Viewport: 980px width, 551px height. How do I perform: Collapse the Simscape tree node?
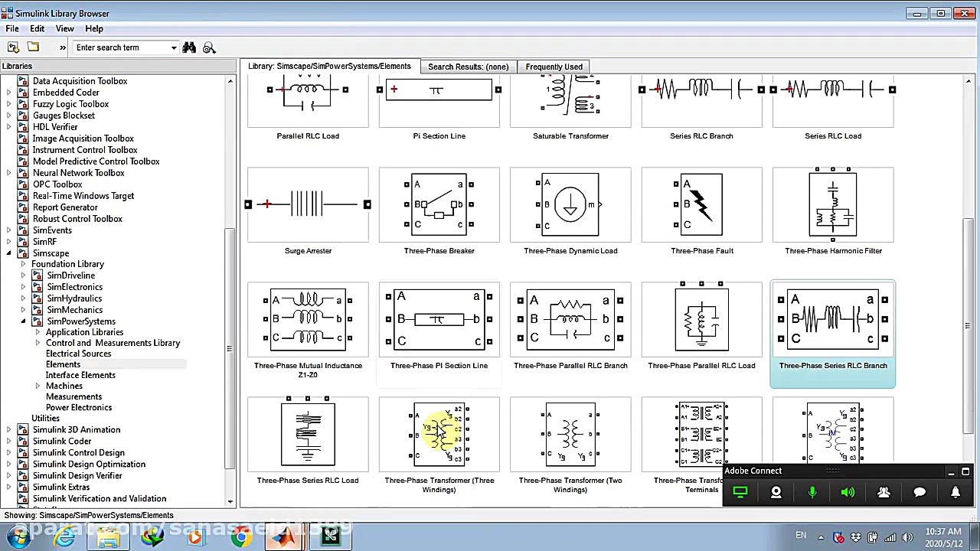(9, 253)
